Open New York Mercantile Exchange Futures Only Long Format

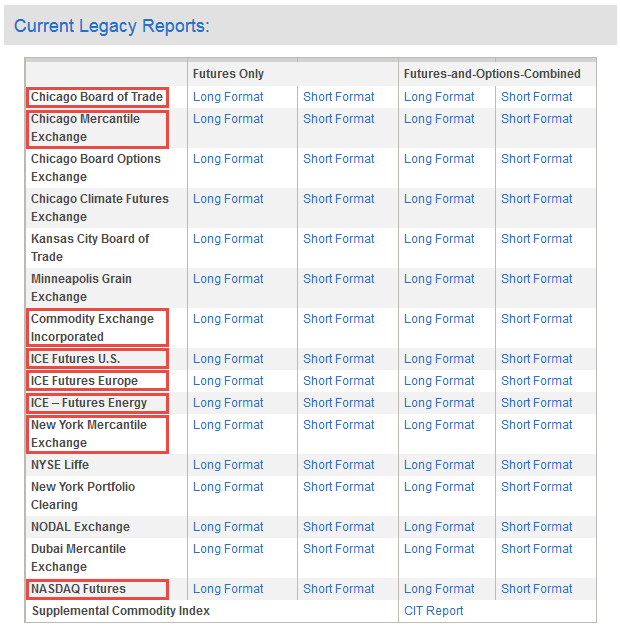[228, 425]
